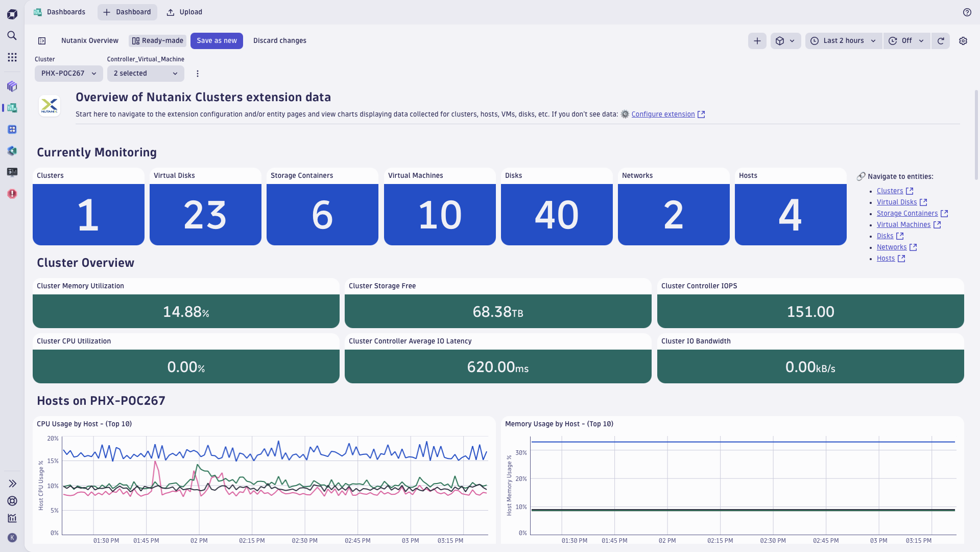Click external link icon beside Hosts link
980x552 pixels.
coord(901,259)
